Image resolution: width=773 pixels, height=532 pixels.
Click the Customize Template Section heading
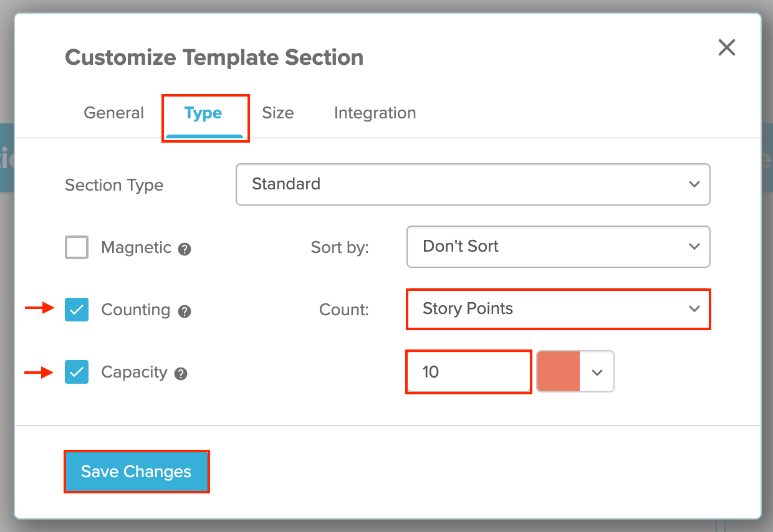[x=214, y=57]
